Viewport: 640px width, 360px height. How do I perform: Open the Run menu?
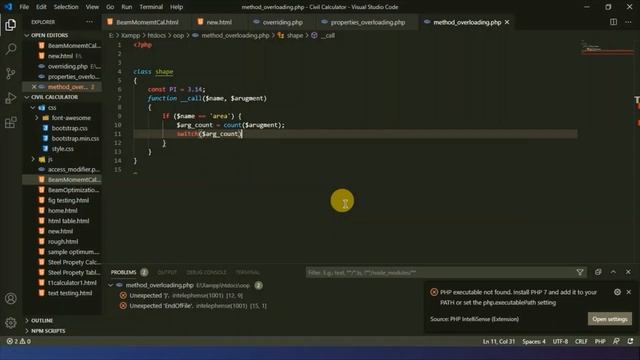127,7
